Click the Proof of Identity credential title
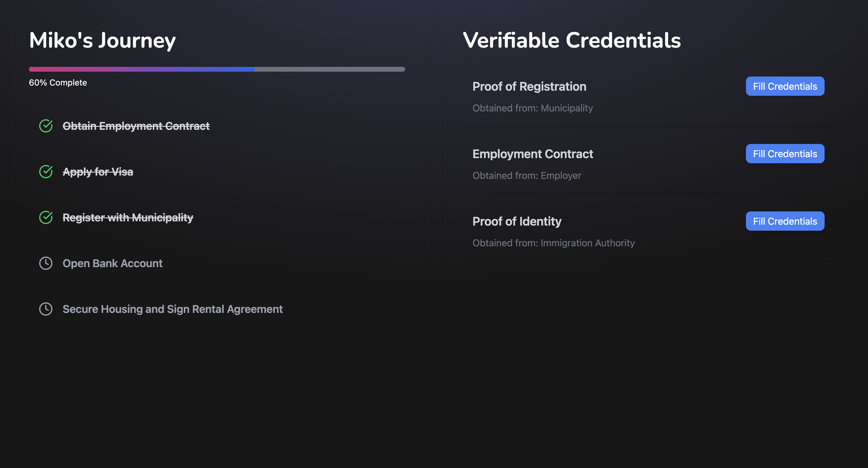868x468 pixels. pos(517,221)
